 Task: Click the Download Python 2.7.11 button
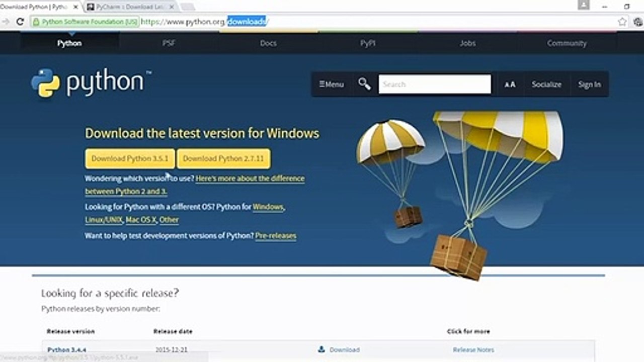[223, 158]
